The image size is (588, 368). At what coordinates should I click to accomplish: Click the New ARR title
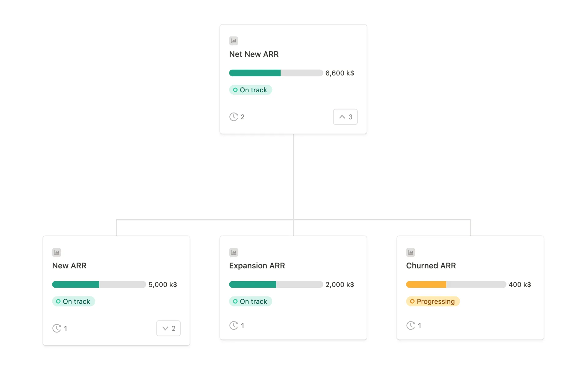[x=69, y=266]
